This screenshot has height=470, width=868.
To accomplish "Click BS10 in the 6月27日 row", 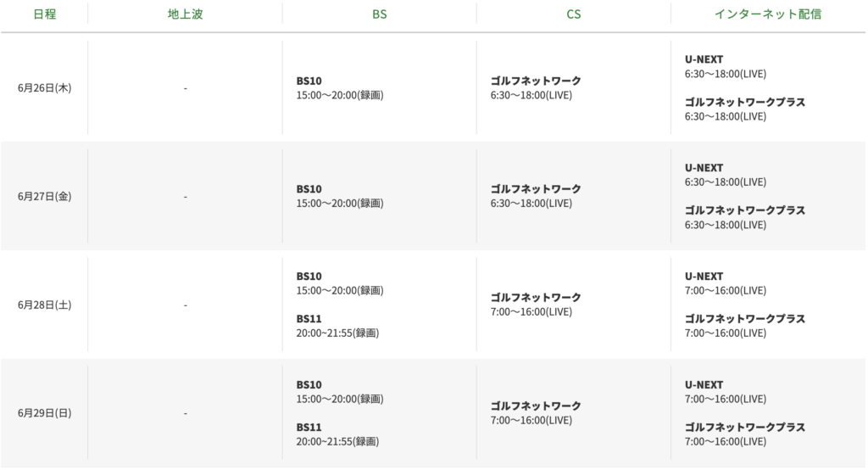I will point(309,190).
